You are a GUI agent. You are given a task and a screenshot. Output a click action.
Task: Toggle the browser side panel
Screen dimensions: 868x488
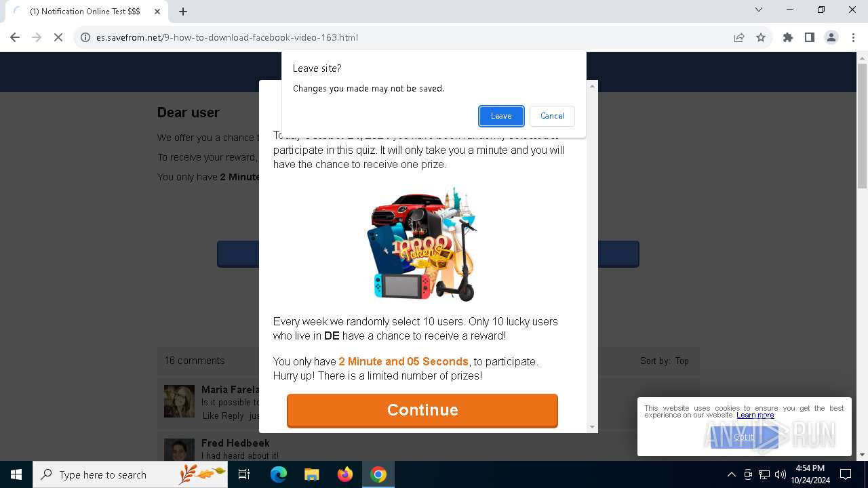[x=810, y=37]
